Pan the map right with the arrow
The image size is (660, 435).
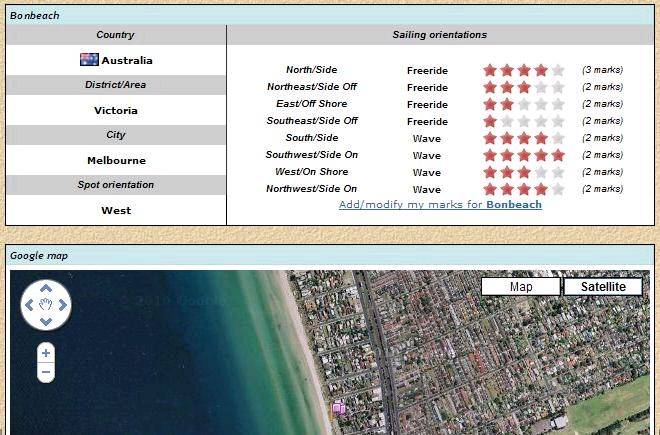pos(63,305)
